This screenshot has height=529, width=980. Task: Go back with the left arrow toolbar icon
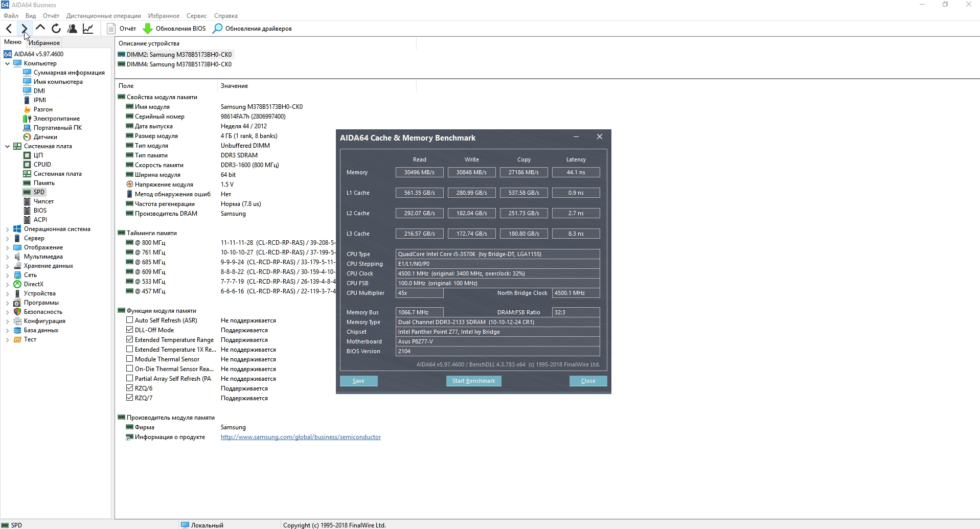point(9,29)
